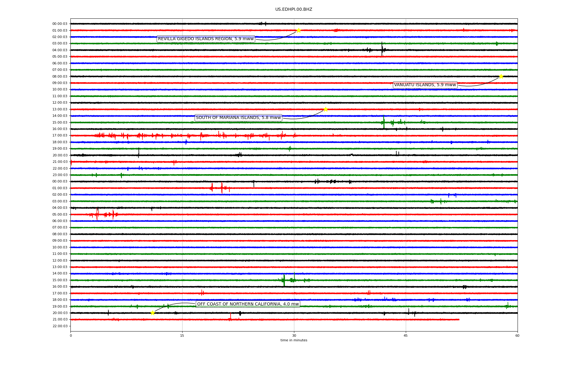Select the SOUTH OF MARIANA ISLANDS, 5.8 mww label
588x368 pixels.
point(238,118)
